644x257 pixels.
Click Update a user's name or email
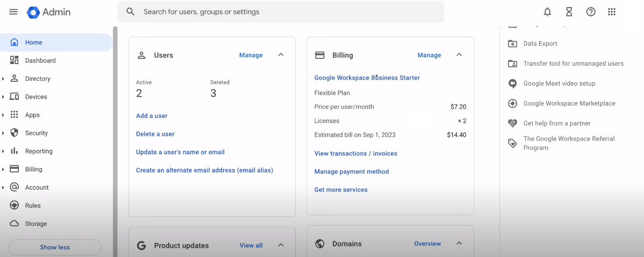point(180,152)
